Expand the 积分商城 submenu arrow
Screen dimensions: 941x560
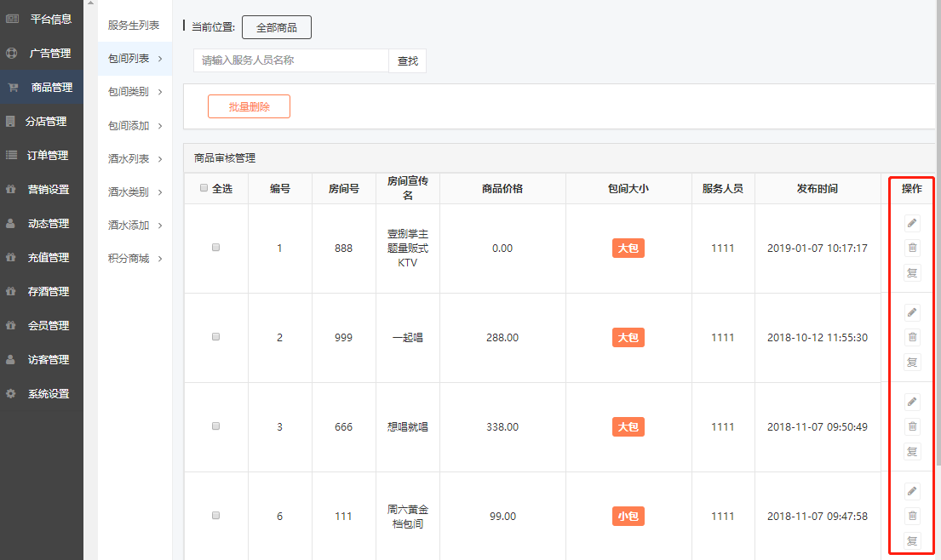[x=160, y=259]
